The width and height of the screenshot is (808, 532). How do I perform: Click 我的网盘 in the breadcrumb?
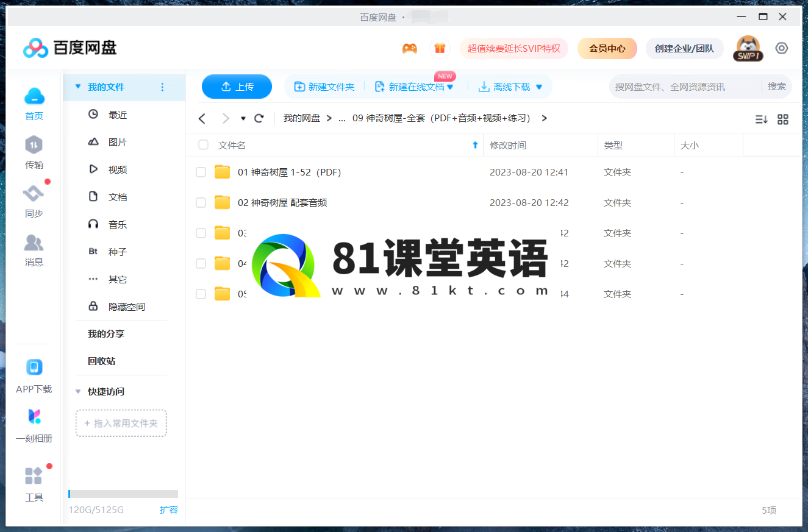pyautogui.click(x=302, y=118)
